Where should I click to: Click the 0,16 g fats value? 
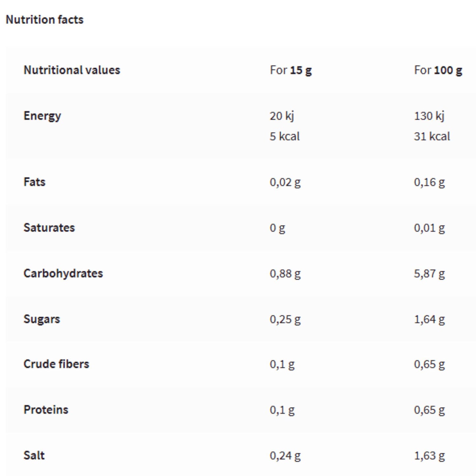429,182
